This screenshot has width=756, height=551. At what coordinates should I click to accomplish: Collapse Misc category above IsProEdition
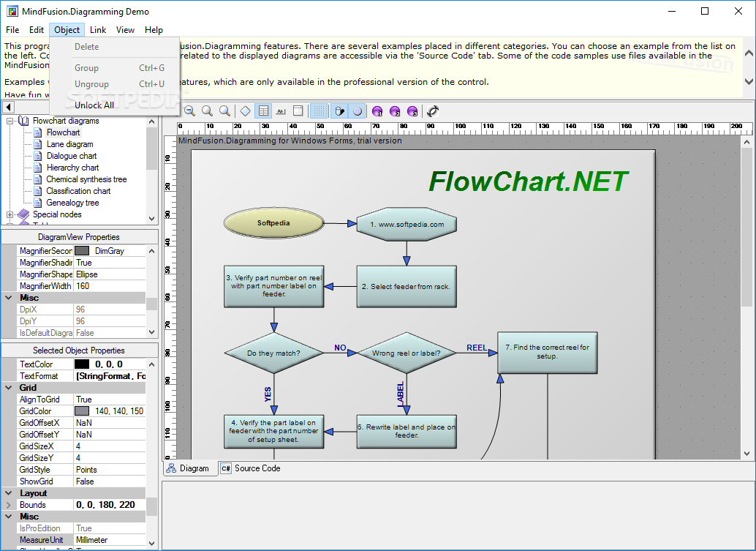coord(9,517)
